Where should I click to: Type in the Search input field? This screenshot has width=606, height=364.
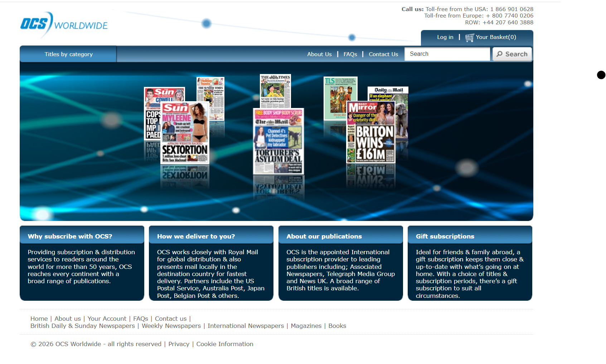[447, 54]
